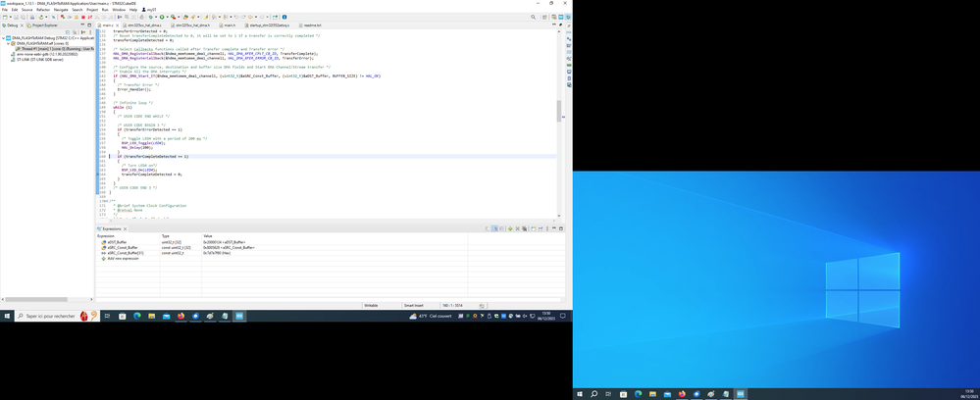Click the information center 'i' icon
The image size is (980, 400).
(284, 17)
